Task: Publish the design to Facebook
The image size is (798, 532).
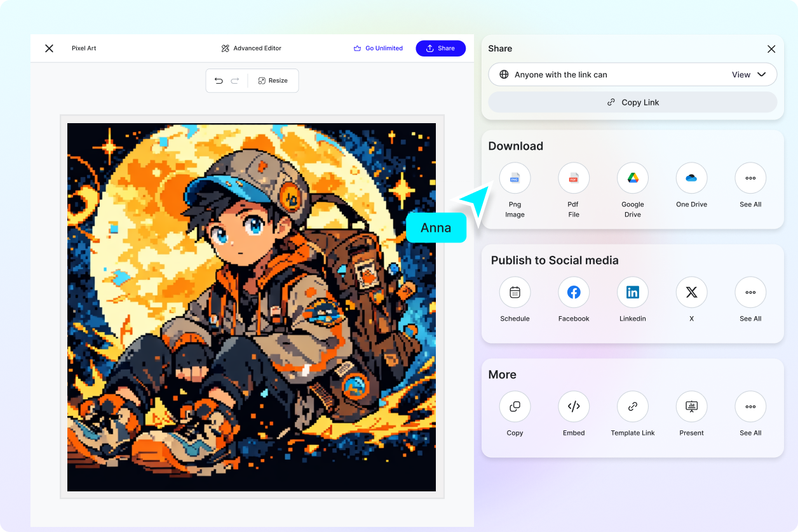Action: pos(573,293)
